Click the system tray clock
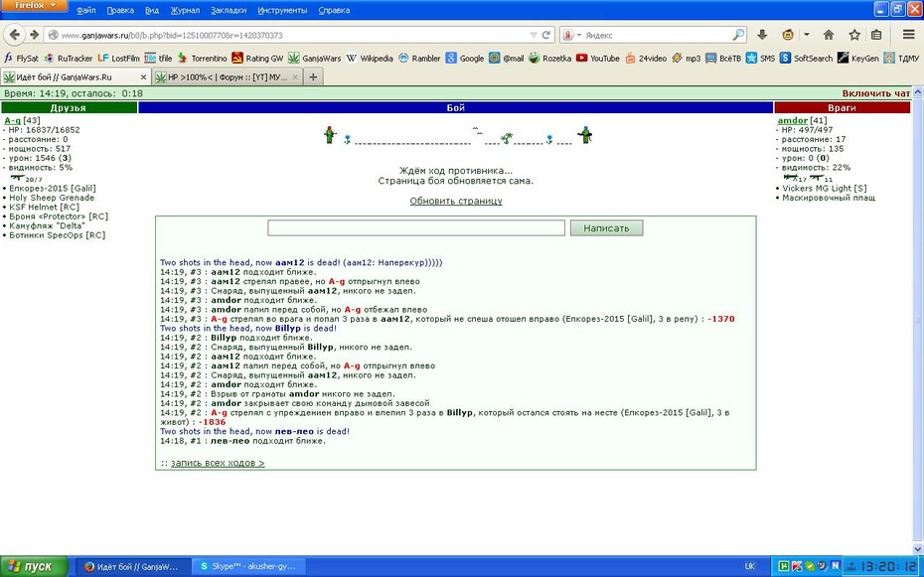The height and width of the screenshot is (577, 924). pos(887,566)
